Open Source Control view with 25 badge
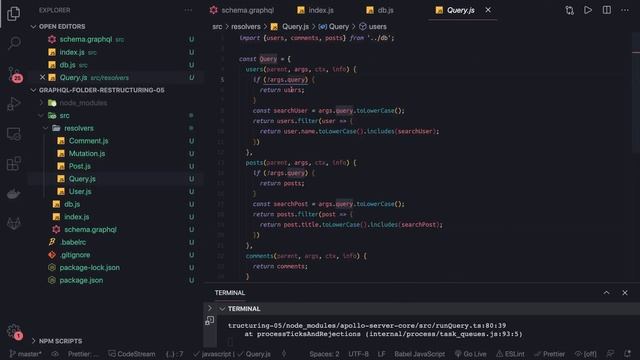Screen dimensions: 640x360 (x=14, y=74)
